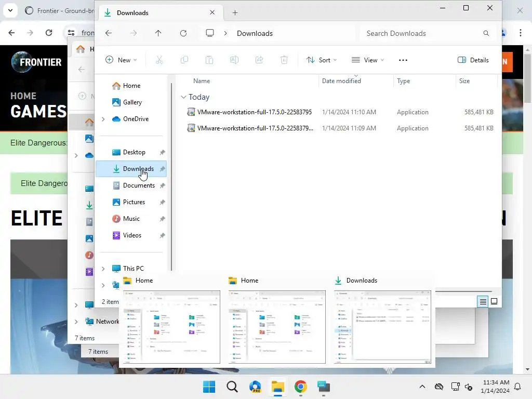Image resolution: width=532 pixels, height=399 pixels.
Task: Click the Copy icon in Explorer toolbar
Action: tap(184, 60)
